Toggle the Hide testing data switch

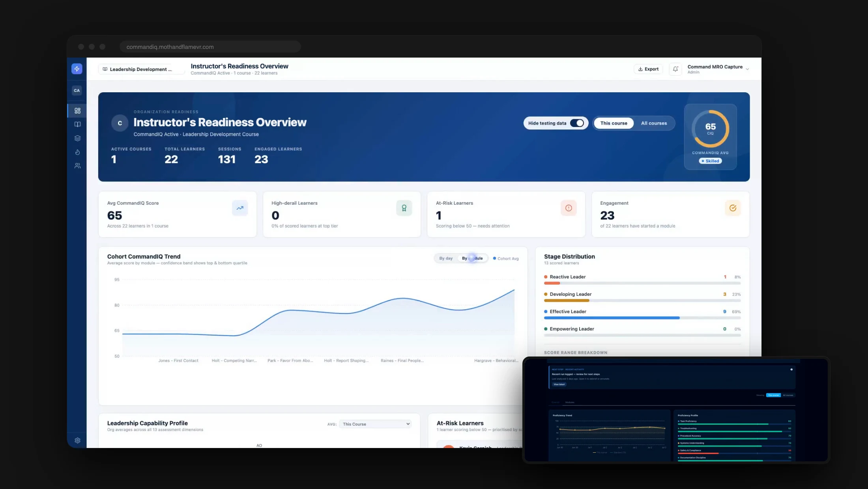click(x=577, y=123)
